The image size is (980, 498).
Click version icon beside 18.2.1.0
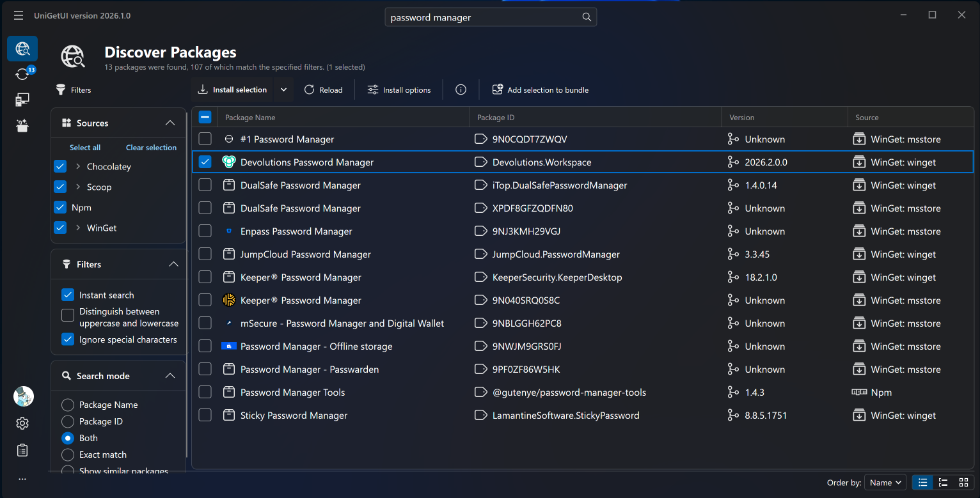733,277
